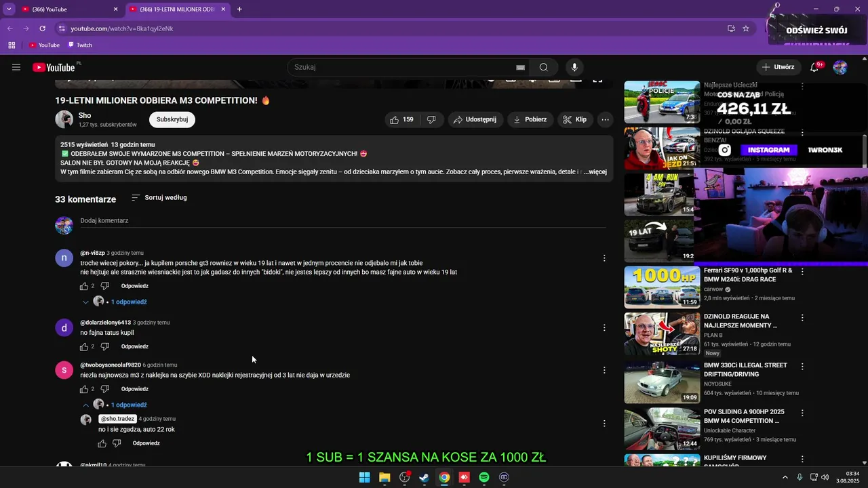Open the on-screen keyboard icon in search
868x488 pixels.
tap(520, 67)
